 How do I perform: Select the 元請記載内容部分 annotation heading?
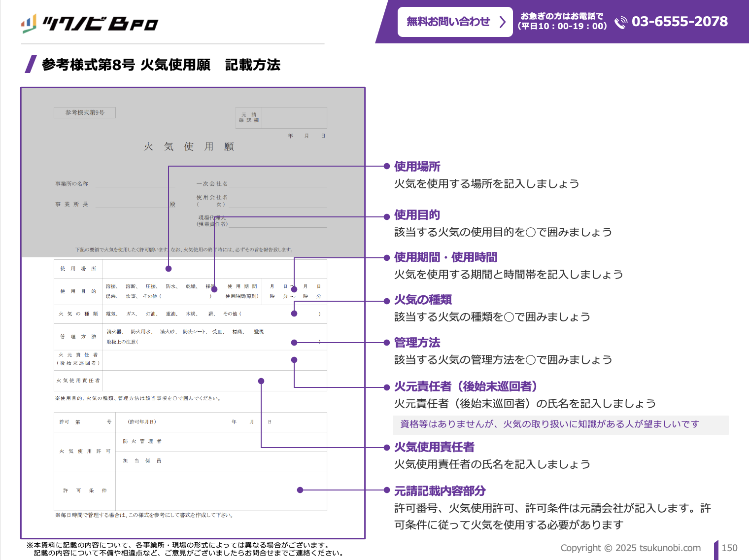(440, 491)
